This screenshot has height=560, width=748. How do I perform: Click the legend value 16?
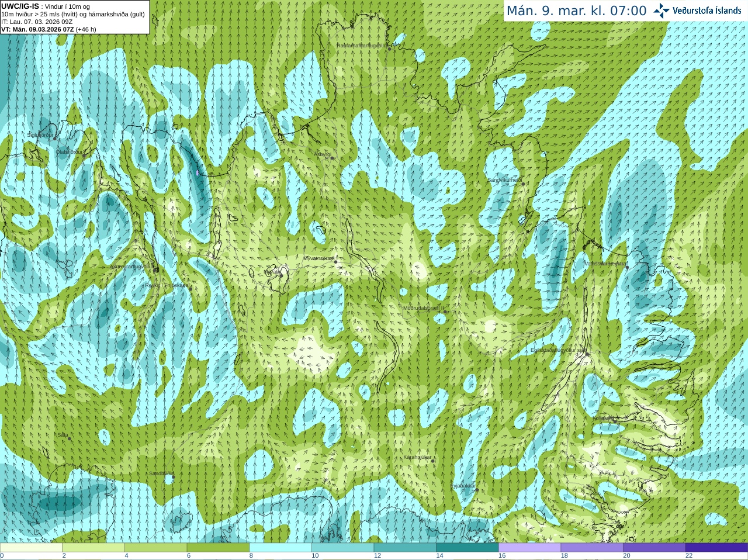click(x=502, y=556)
